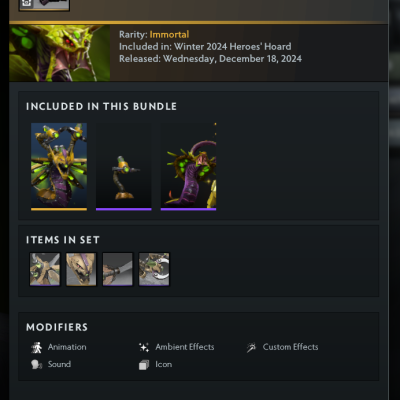Viewport: 400px width, 400px height.
Task: Click the Included In This Bundle heading
Action: (101, 106)
